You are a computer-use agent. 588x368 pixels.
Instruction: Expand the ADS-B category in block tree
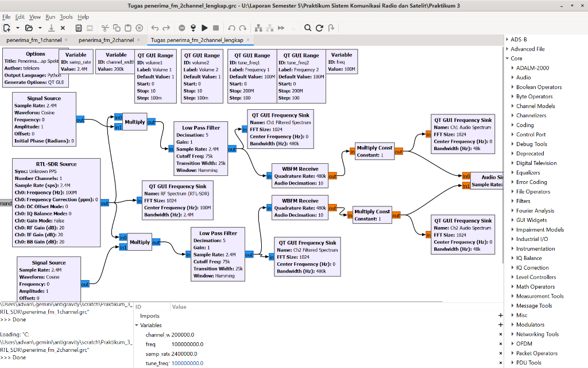point(507,40)
